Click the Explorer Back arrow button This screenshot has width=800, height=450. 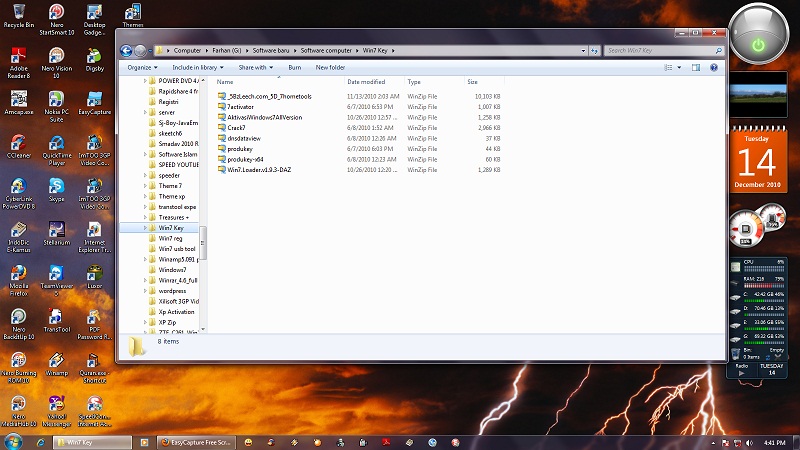pyautogui.click(x=126, y=51)
